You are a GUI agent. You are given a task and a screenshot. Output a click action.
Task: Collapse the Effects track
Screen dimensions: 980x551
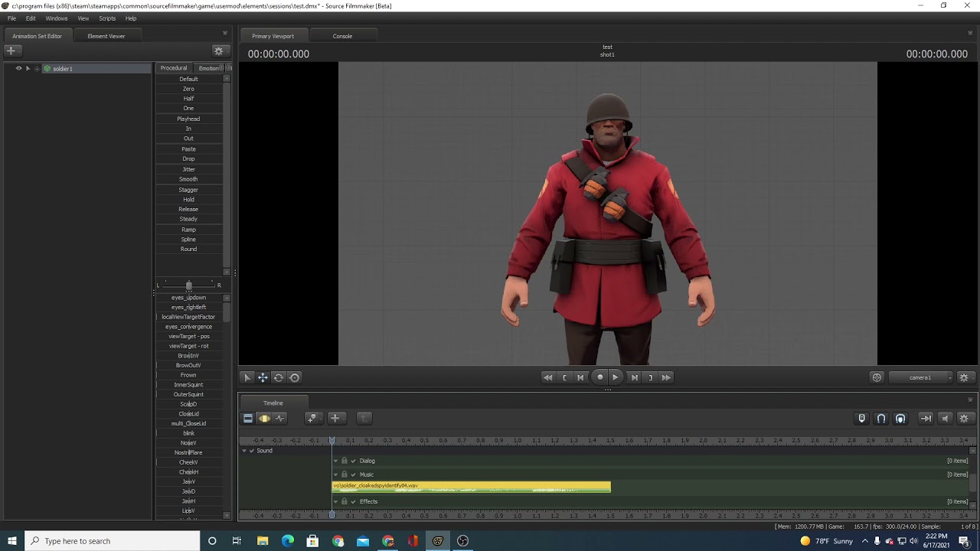335,501
